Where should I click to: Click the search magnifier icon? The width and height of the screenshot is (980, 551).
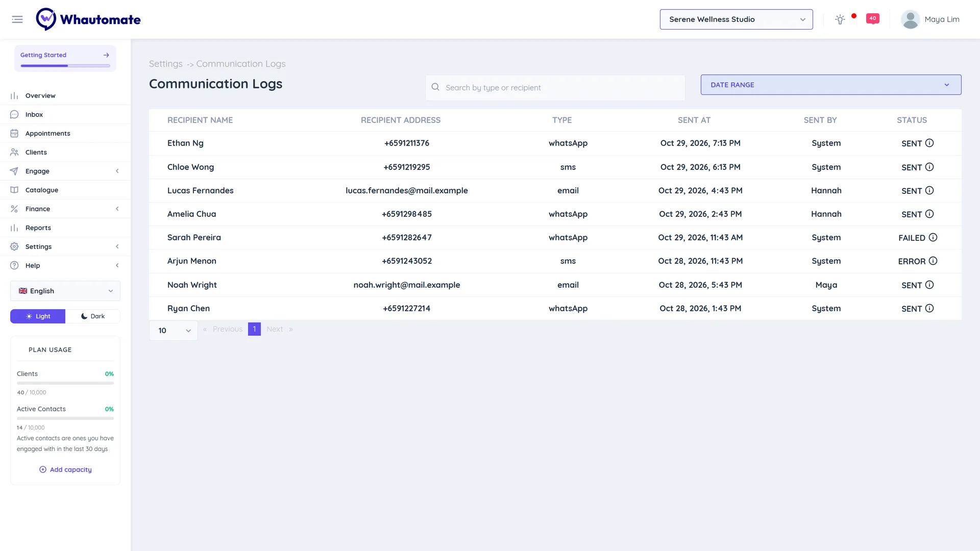pos(435,87)
